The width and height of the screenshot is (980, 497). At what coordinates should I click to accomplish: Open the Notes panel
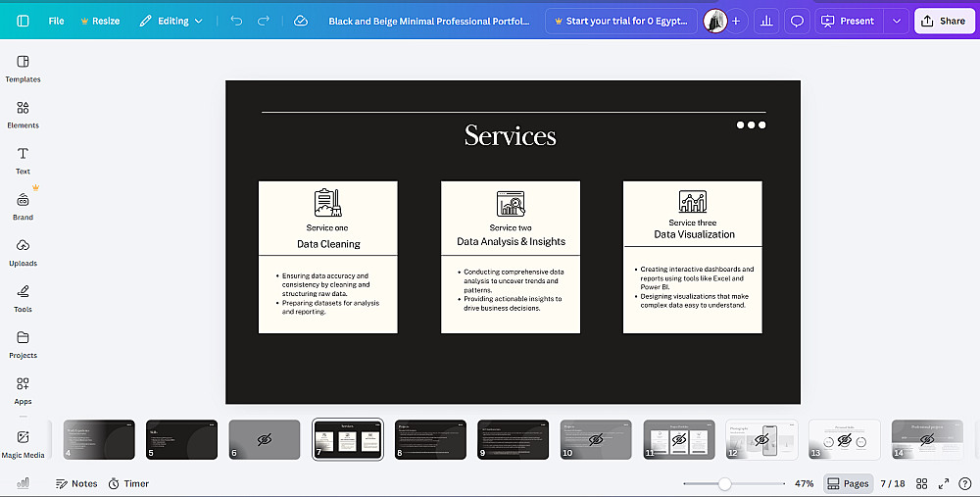76,483
